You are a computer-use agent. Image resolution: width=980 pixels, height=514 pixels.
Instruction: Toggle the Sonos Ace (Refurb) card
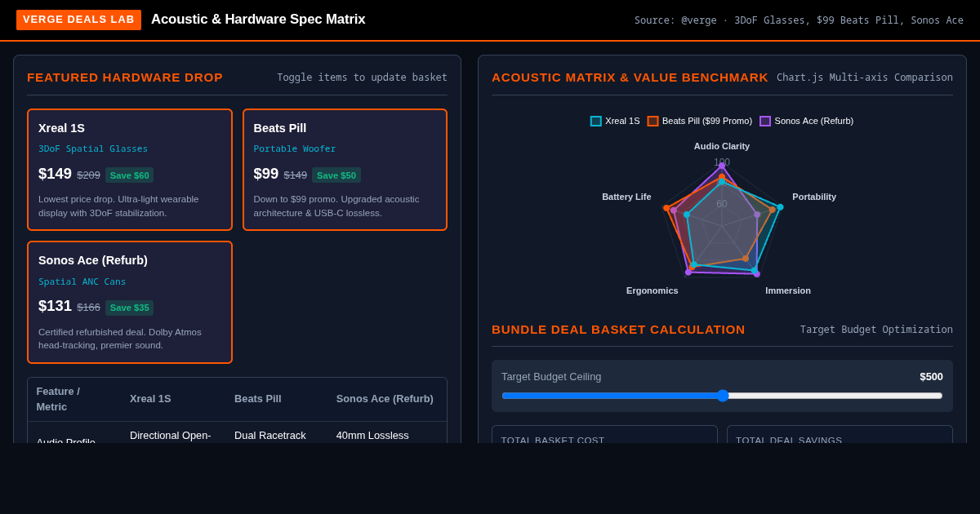(130, 302)
